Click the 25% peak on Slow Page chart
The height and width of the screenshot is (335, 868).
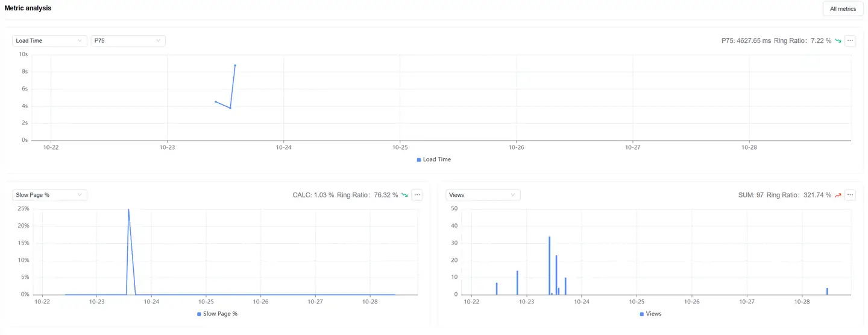128,210
